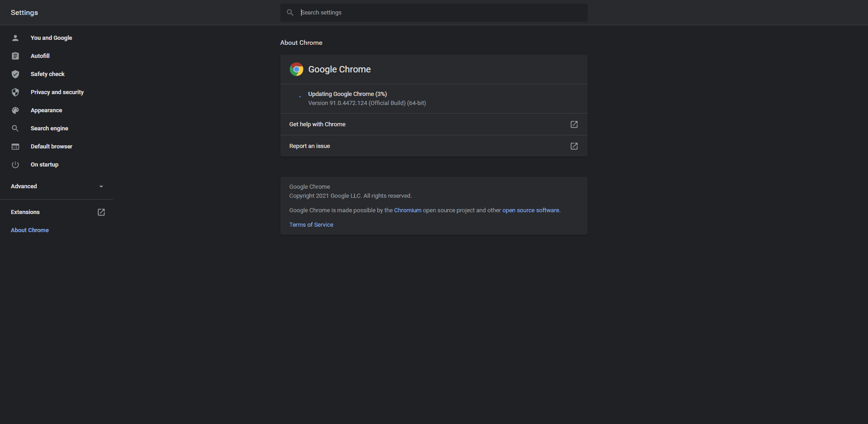Click the On startup power icon
This screenshot has width=868, height=424.
(x=15, y=165)
